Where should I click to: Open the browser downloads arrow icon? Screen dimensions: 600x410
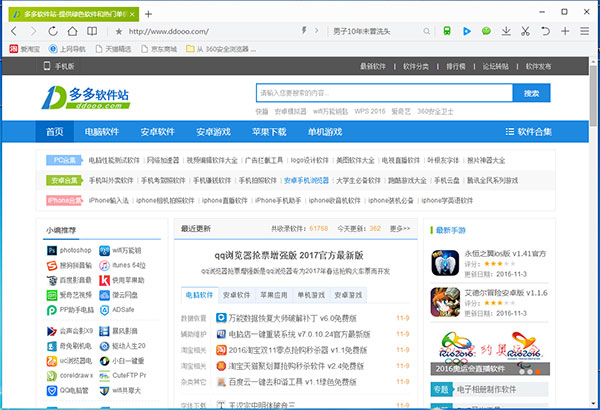(x=506, y=31)
